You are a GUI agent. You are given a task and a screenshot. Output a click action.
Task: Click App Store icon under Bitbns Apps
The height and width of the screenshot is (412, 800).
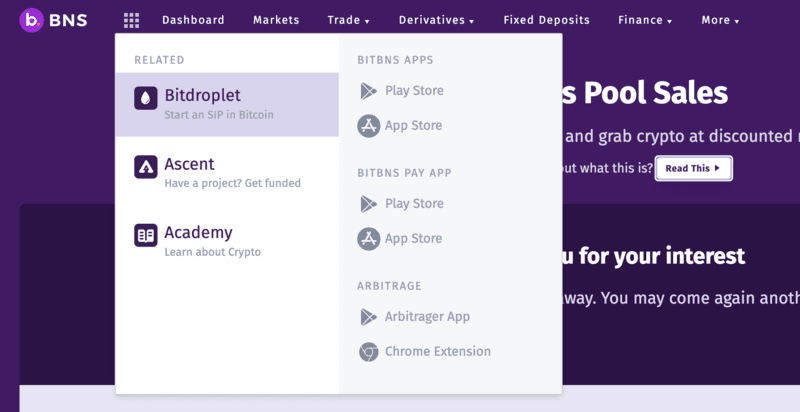[368, 126]
